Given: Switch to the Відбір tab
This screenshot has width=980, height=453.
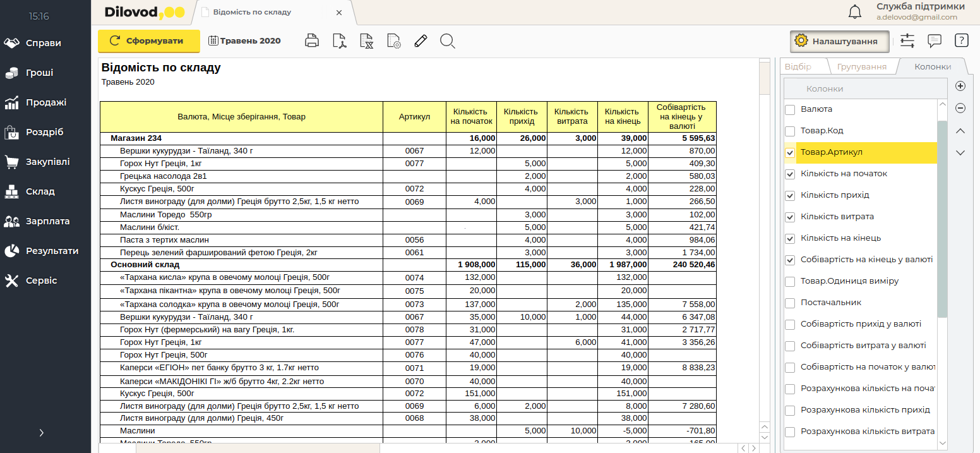Looking at the screenshot, I should (x=797, y=66).
